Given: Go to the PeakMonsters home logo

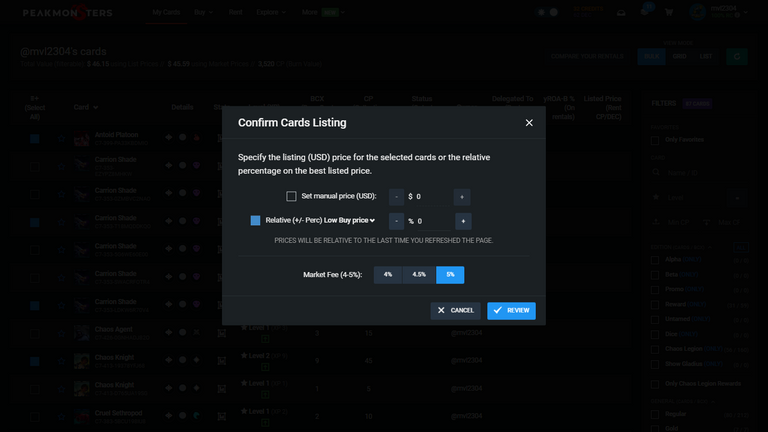Looking at the screenshot, I should coord(68,13).
